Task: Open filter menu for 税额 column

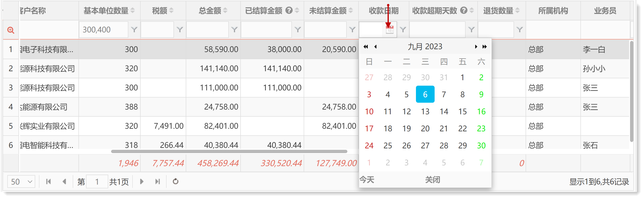Action: (x=180, y=30)
